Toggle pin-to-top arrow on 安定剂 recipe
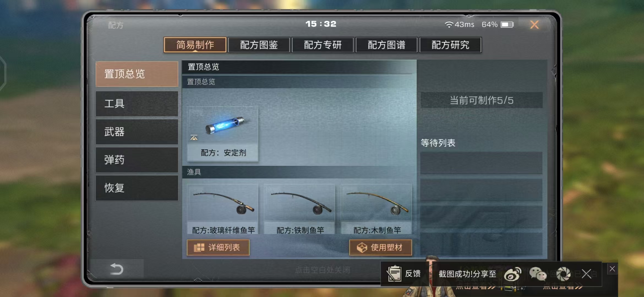Viewport: 644px width, 297px height. pyautogui.click(x=194, y=137)
